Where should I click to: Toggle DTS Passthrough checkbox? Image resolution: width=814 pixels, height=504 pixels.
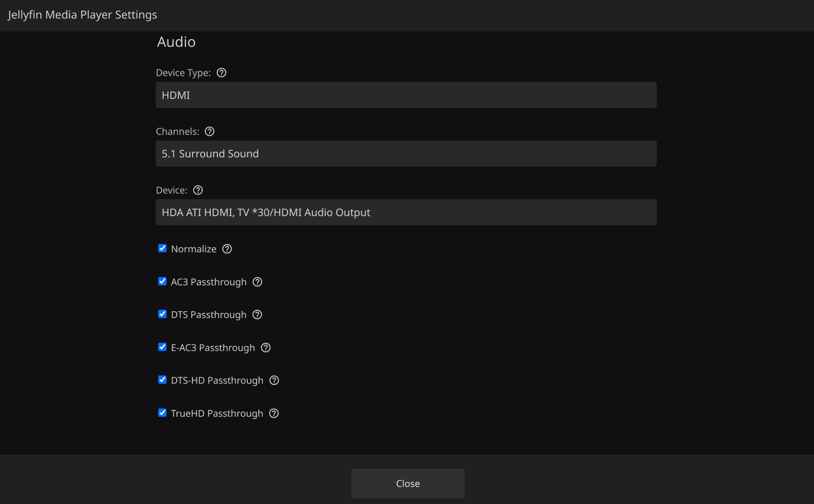(x=162, y=314)
